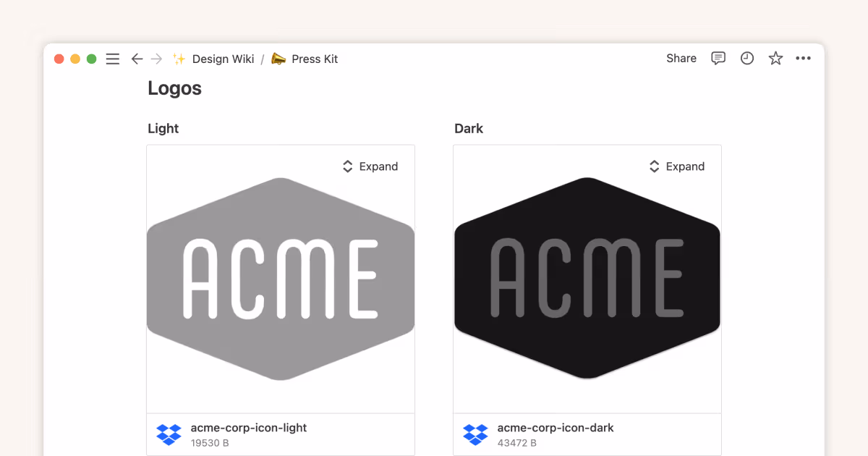The height and width of the screenshot is (456, 868).
Task: Open the ellipsis more options icon
Action: point(804,59)
